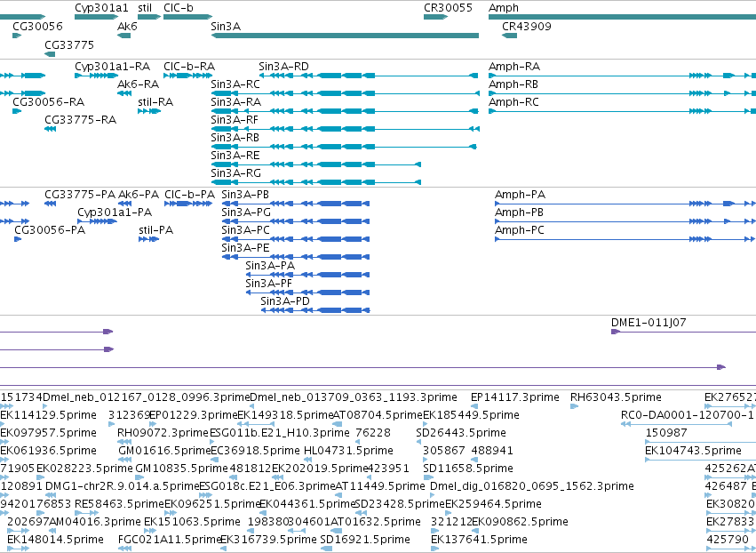Select the Cyp301a1-PA protein
The width and height of the screenshot is (756, 553).
97,221
